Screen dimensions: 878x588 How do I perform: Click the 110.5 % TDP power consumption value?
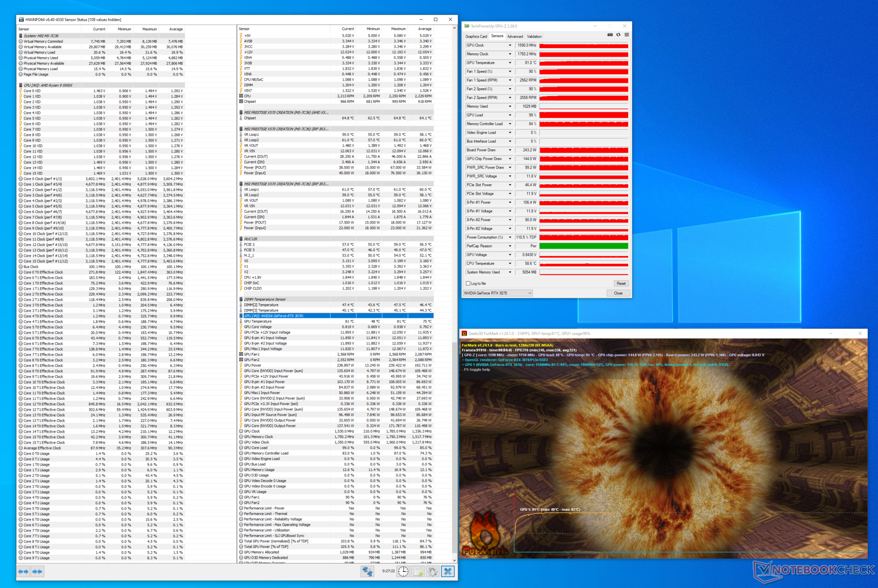526,237
